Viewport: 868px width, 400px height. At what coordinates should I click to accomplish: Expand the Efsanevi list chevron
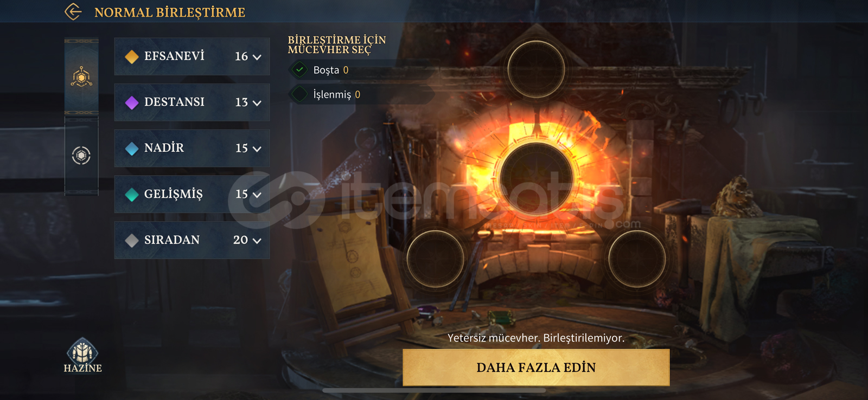(257, 57)
